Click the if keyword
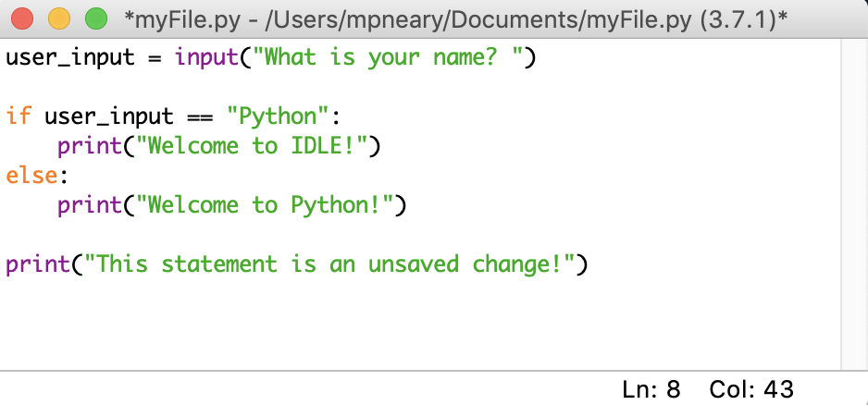Screen dimensions: 868x405 pos(18,117)
